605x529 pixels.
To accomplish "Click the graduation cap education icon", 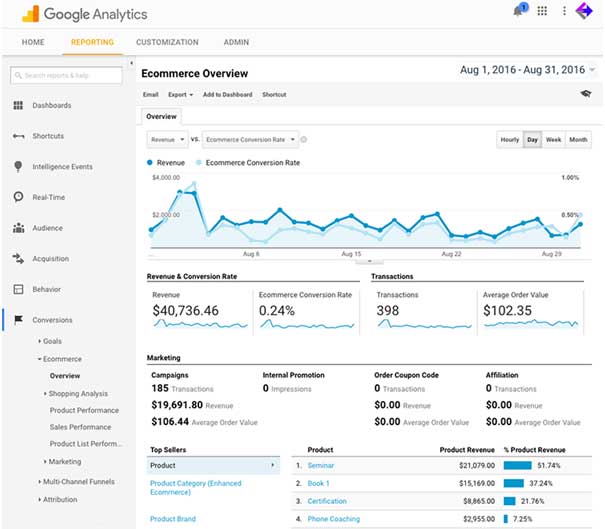I will coord(585,94).
